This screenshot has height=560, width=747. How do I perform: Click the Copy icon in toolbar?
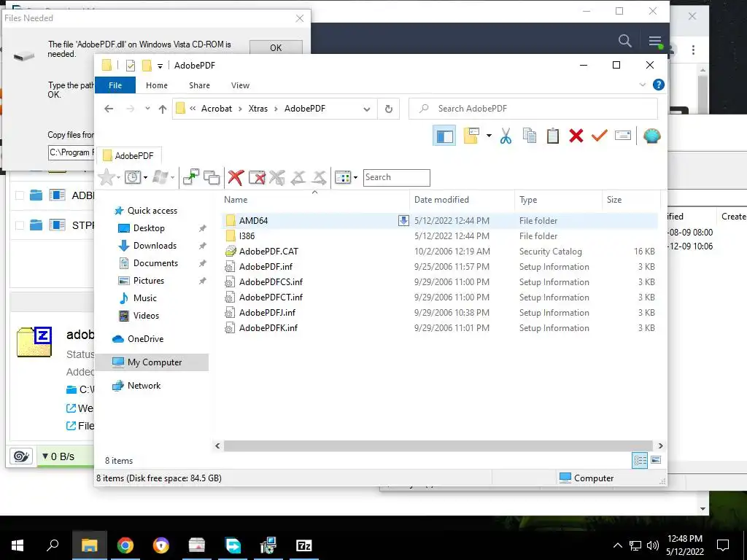[530, 136]
